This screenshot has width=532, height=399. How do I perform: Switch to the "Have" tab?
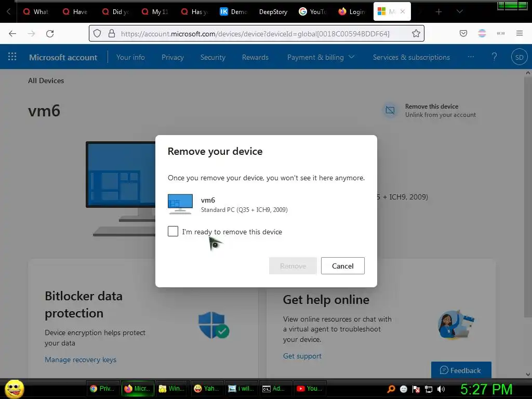point(75,11)
